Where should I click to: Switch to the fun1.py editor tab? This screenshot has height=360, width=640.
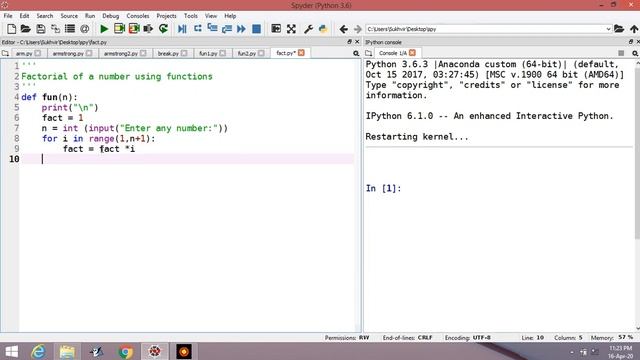pos(208,53)
